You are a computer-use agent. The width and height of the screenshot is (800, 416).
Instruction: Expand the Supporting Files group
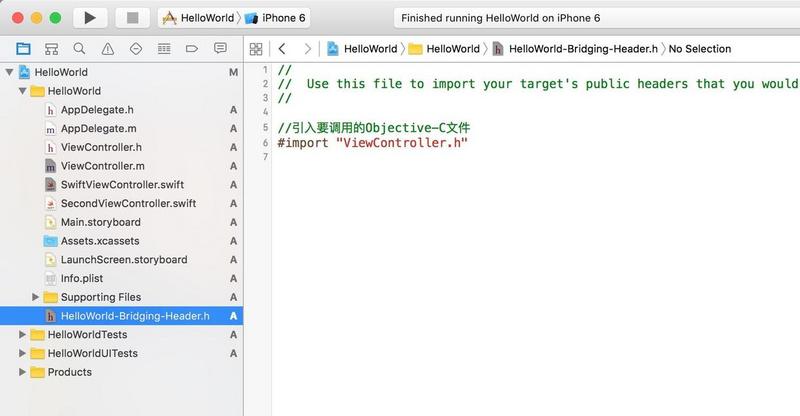tap(35, 297)
